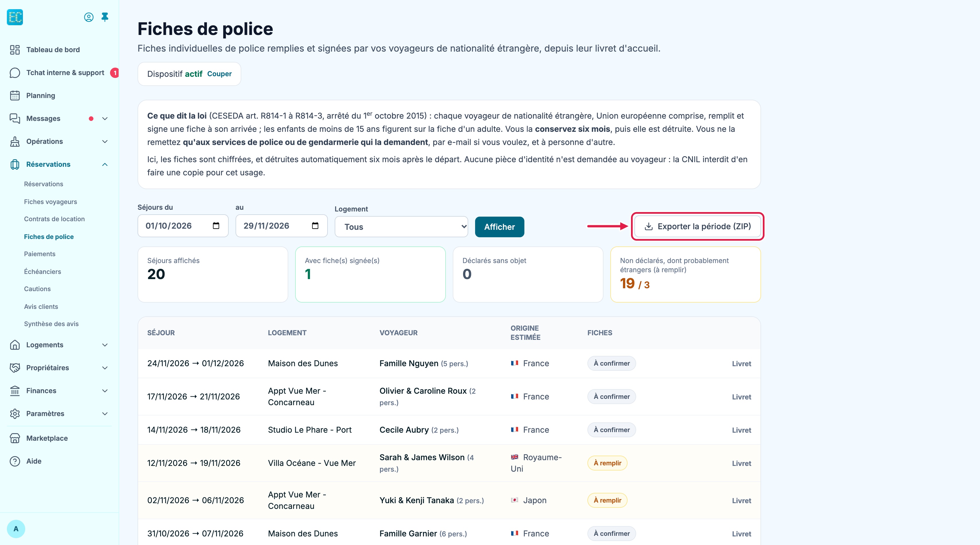Open Synthèse des avis submenu item
Screen dimensions: 980x545
51,324
